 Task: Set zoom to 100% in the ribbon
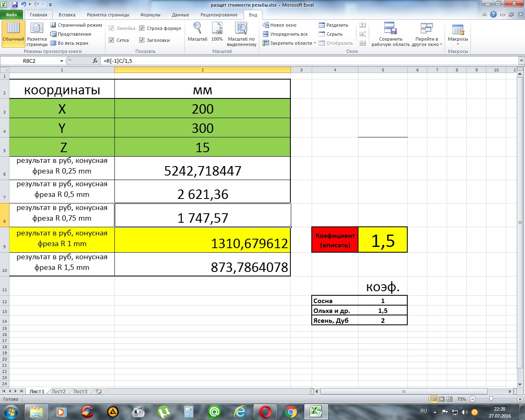point(217,32)
